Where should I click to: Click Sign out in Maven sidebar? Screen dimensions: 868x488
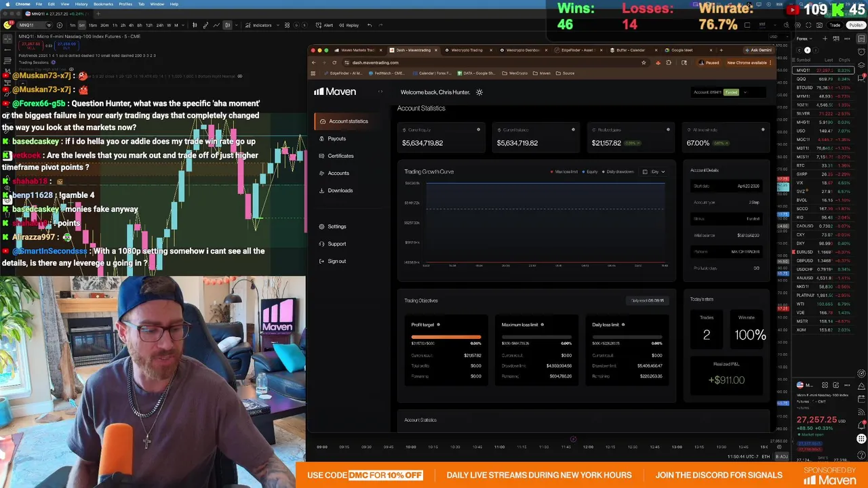coord(332,261)
